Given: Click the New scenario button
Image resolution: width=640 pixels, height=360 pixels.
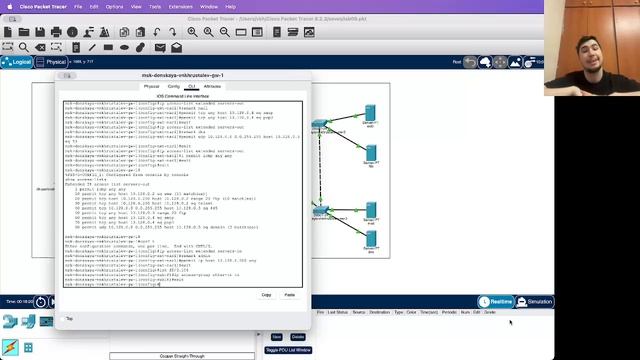Looking at the screenshot, I should click(277, 337).
